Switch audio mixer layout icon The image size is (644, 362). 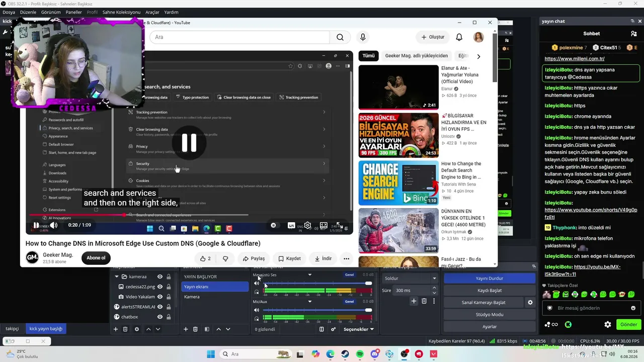point(321,329)
